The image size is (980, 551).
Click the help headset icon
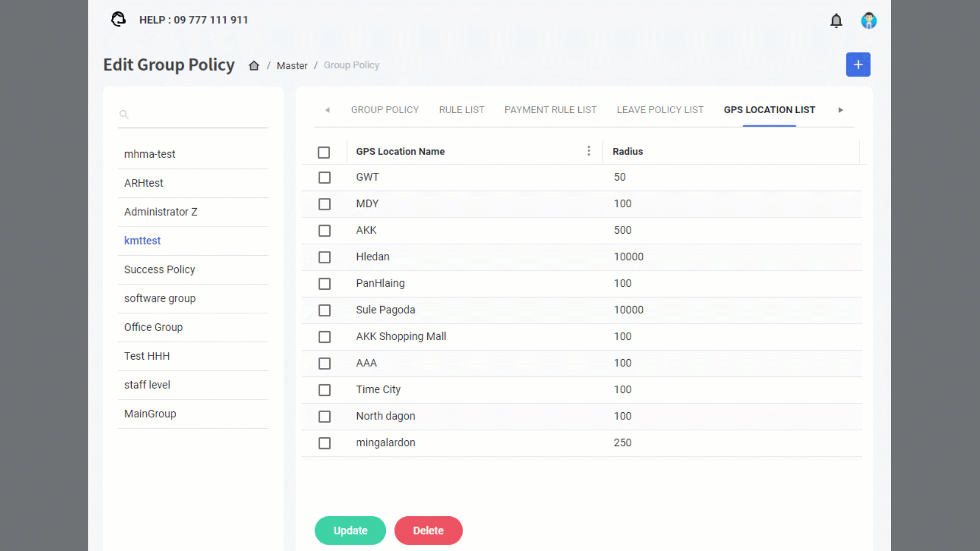coord(118,19)
